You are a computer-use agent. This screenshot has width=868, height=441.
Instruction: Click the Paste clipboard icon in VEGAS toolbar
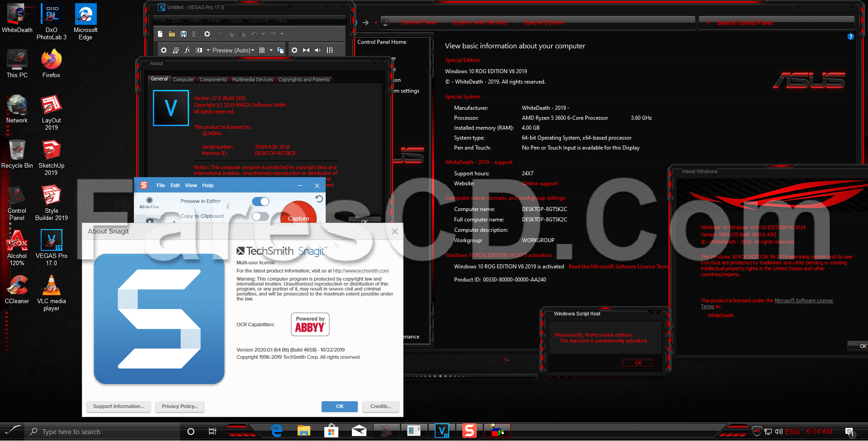(x=242, y=34)
